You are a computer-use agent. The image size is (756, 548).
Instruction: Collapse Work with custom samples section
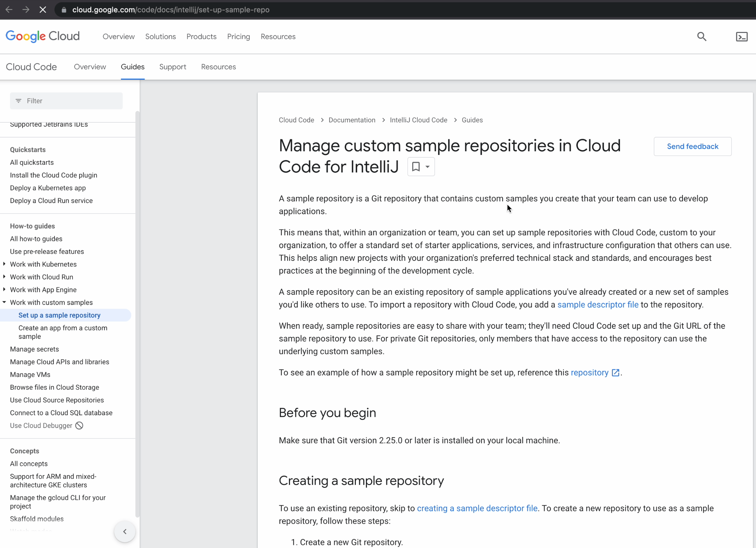4,302
